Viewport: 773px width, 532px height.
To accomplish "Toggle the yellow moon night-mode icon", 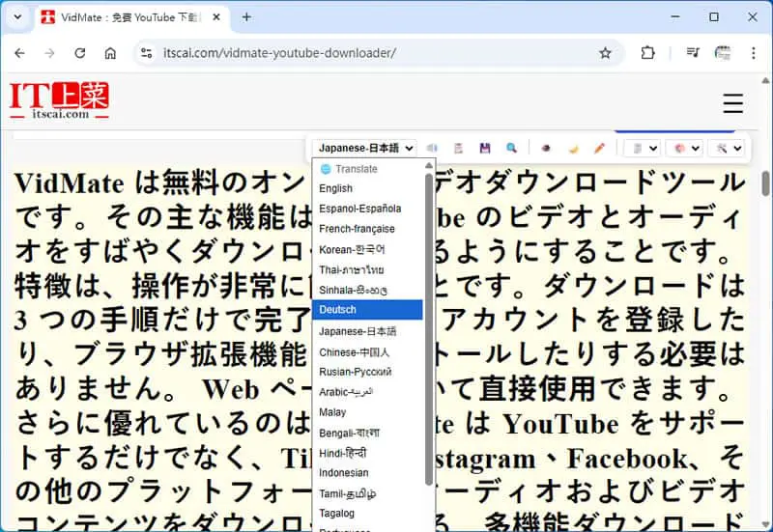I will coord(573,148).
